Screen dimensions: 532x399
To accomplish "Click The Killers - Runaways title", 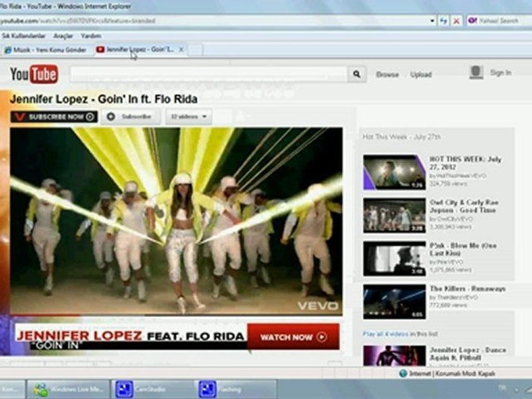I will click(468, 289).
